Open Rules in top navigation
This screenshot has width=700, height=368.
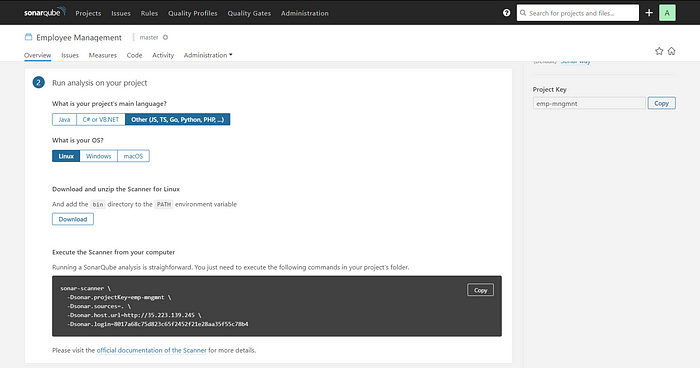149,13
